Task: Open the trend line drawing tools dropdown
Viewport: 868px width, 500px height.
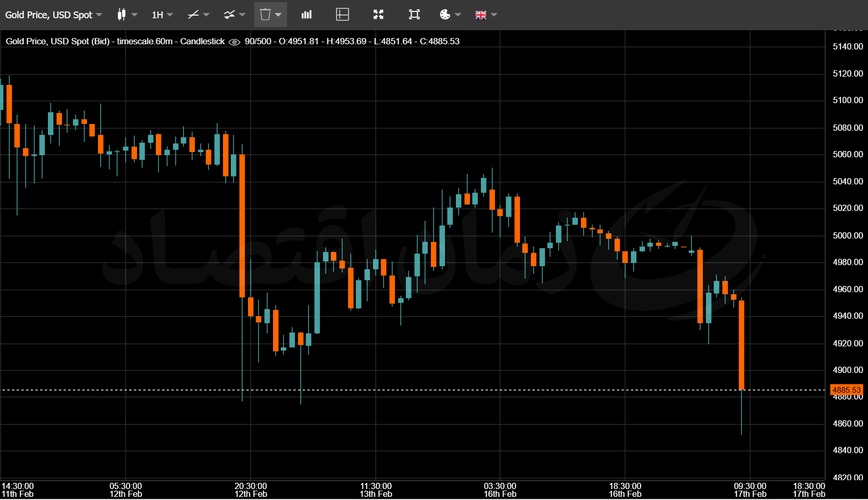Action: click(x=199, y=15)
